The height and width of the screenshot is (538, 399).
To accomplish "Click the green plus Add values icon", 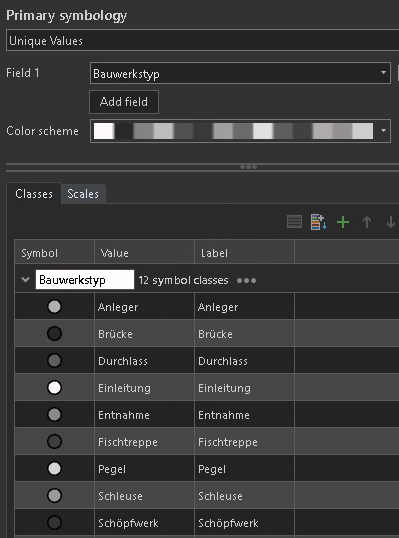I will pos(343,222).
